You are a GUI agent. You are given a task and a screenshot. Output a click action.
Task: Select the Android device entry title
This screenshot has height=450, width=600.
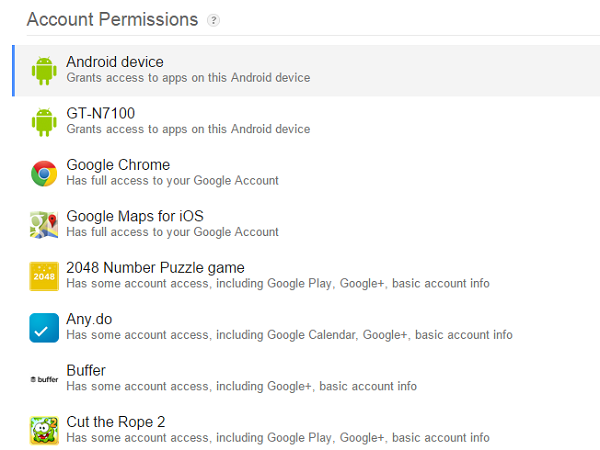[x=115, y=62]
